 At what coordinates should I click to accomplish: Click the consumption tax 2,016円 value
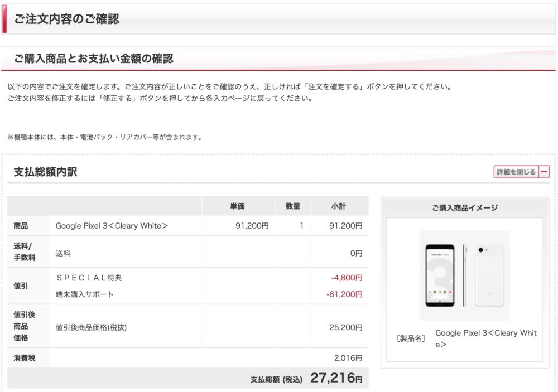(x=348, y=358)
